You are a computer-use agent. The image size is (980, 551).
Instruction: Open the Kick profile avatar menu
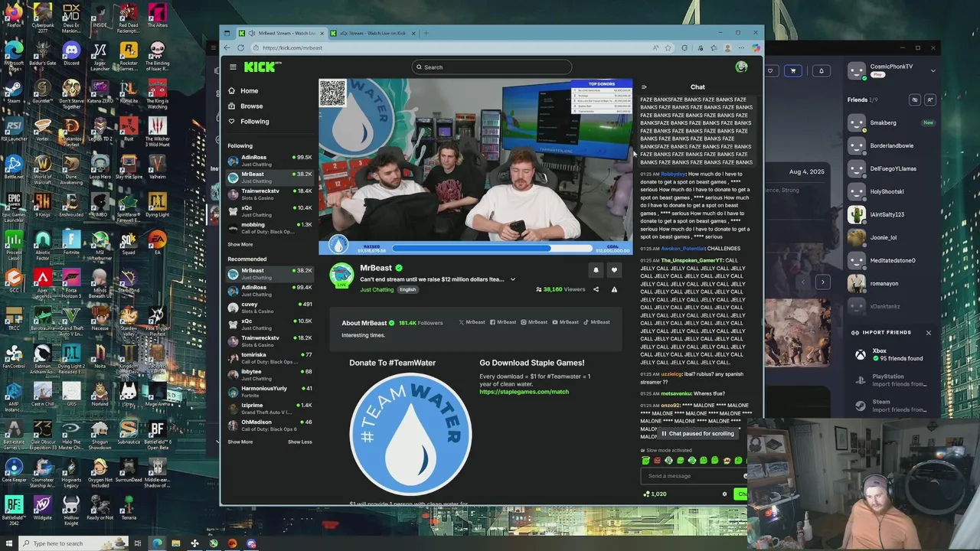[x=741, y=67]
